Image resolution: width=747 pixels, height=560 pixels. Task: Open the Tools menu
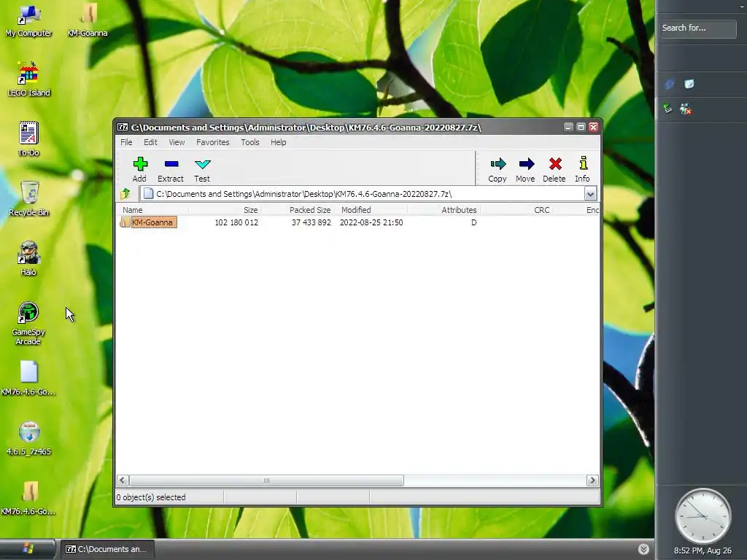(250, 142)
